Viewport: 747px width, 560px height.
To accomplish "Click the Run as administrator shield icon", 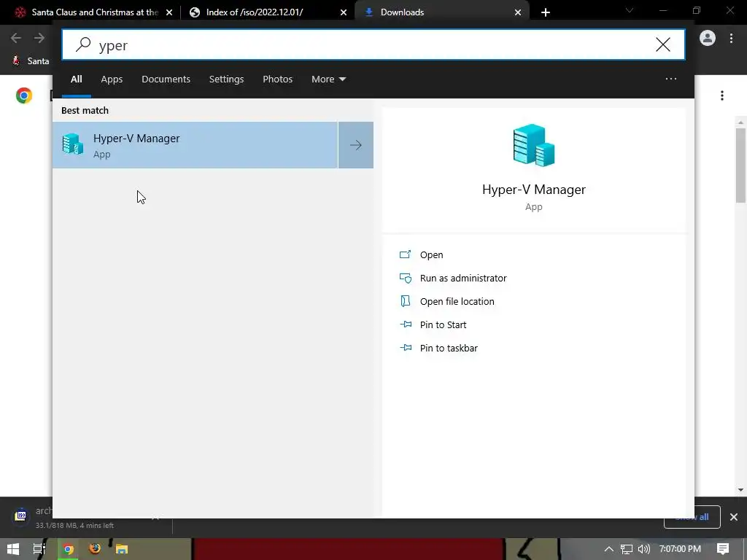I will point(405,278).
